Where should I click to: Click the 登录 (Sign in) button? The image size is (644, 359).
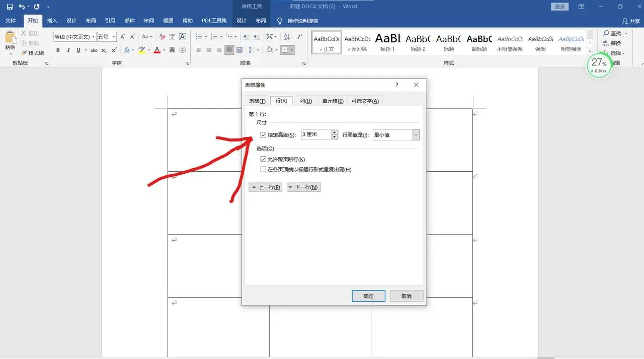pyautogui.click(x=559, y=7)
